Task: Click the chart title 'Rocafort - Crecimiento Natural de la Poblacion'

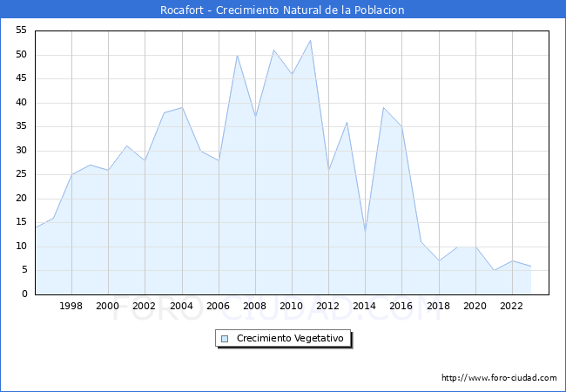Action: click(282, 10)
